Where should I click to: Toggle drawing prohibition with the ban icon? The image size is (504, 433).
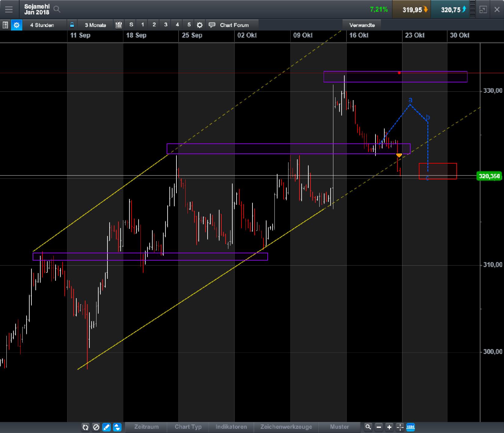click(96, 427)
